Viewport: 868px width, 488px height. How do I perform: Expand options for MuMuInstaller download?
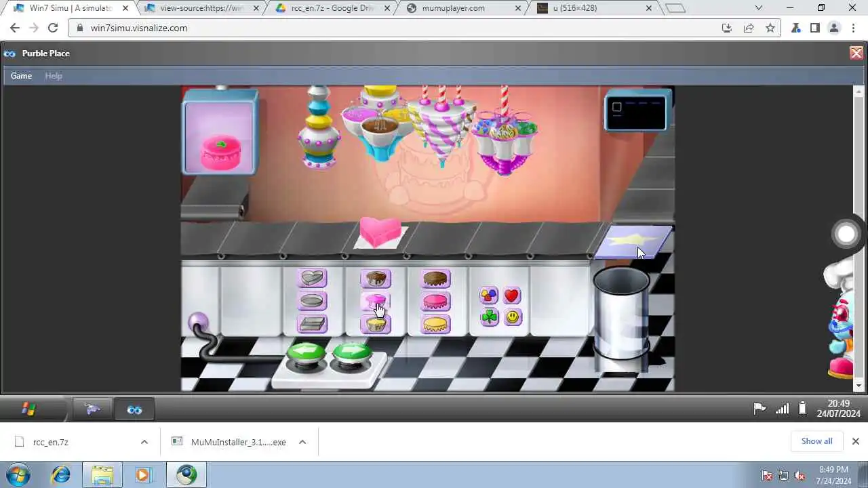coord(302,442)
